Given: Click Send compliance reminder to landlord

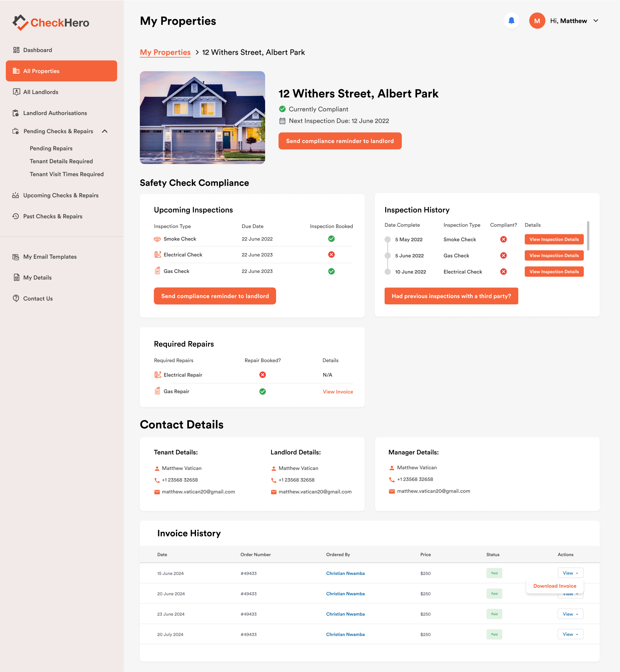Looking at the screenshot, I should pos(340,141).
